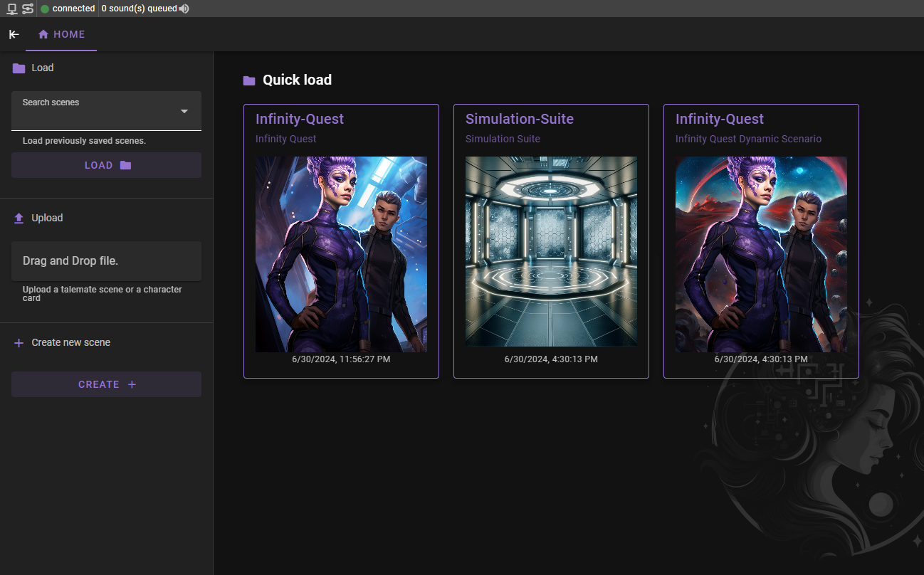Collapse the sidebar with the arrow icon
Image resolution: width=924 pixels, height=575 pixels.
pyautogui.click(x=14, y=34)
